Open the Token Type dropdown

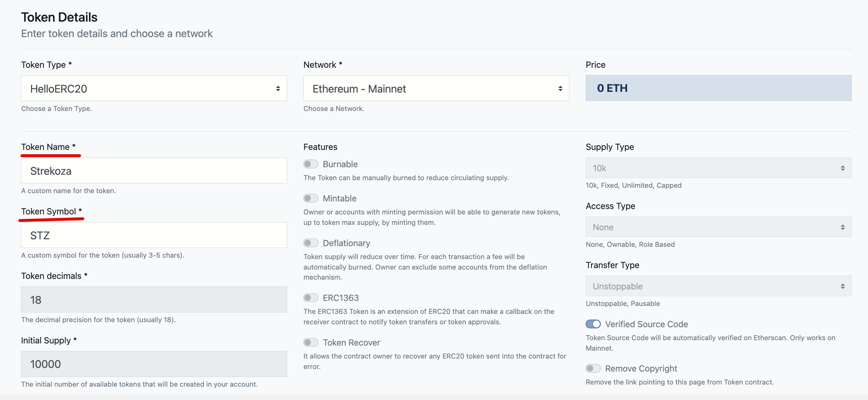point(154,88)
